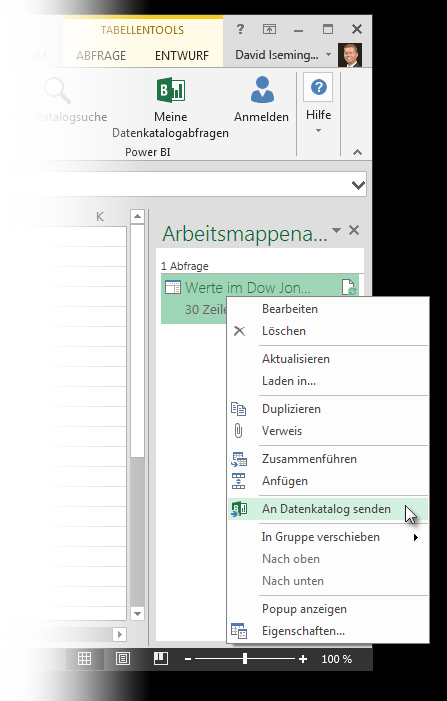The height and width of the screenshot is (701, 447).
Task: Select Verweis menu entry
Action: coord(328,431)
